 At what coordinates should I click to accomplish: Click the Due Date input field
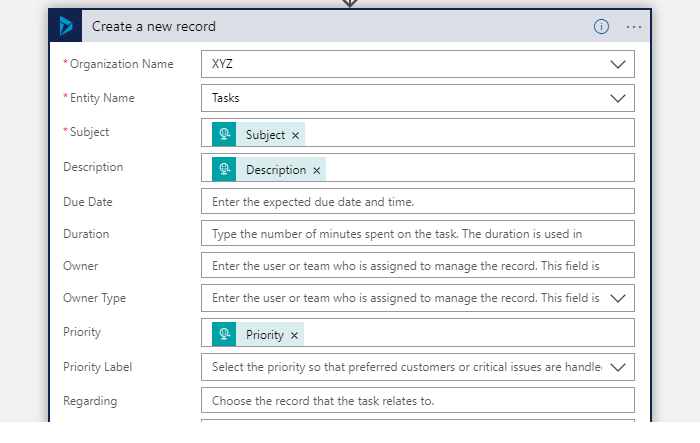point(417,201)
